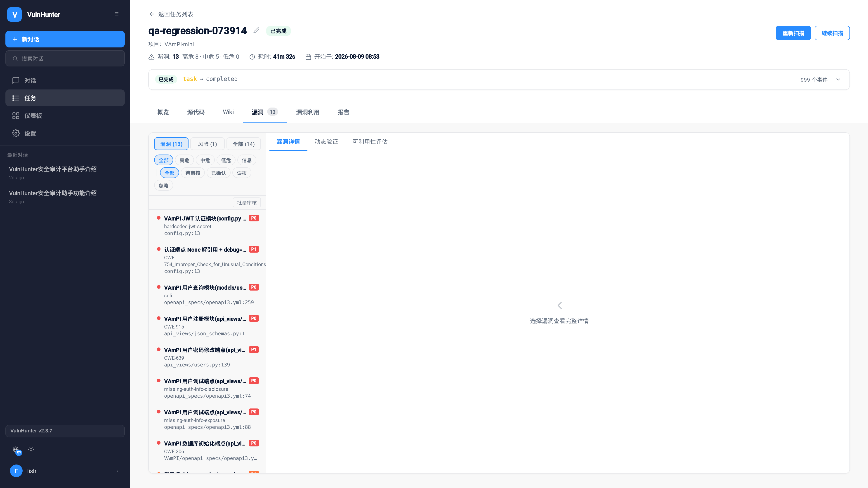Go to 任务 tasks in sidebar
This screenshot has width=868, height=488.
pyautogui.click(x=65, y=98)
